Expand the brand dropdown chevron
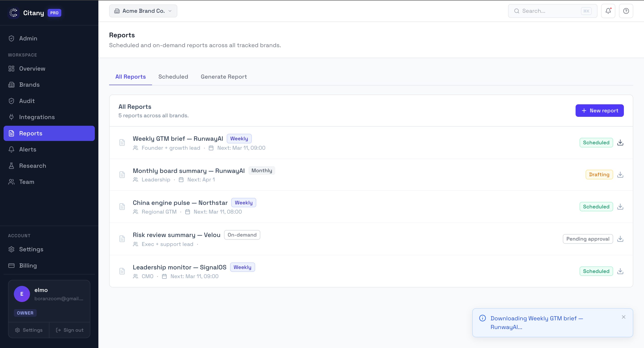The image size is (644, 348). (x=170, y=11)
